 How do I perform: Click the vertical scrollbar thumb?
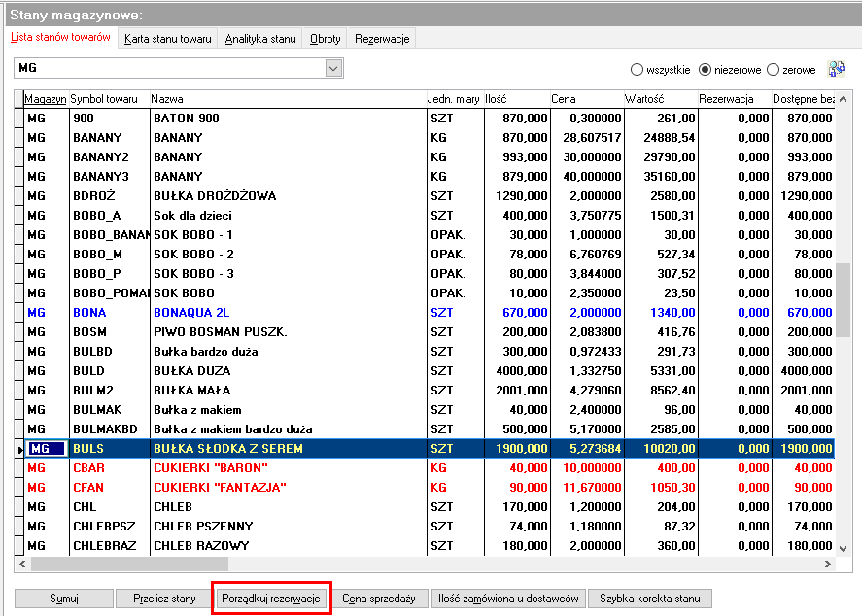pos(844,300)
